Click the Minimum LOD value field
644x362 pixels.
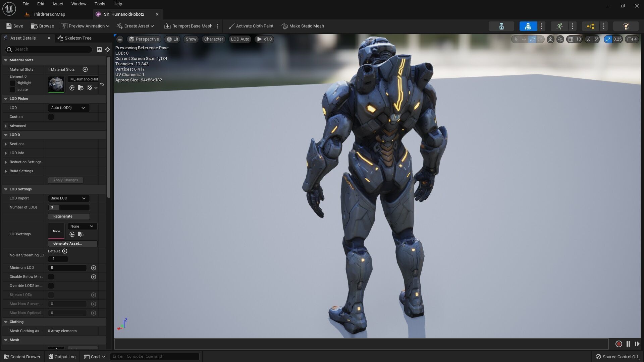[x=67, y=268]
